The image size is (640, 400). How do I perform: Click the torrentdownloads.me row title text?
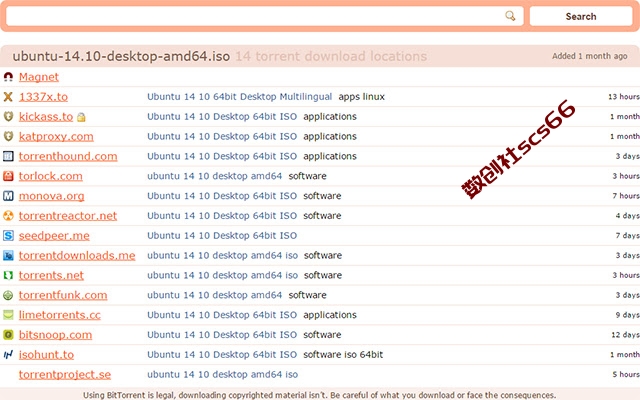click(222, 256)
